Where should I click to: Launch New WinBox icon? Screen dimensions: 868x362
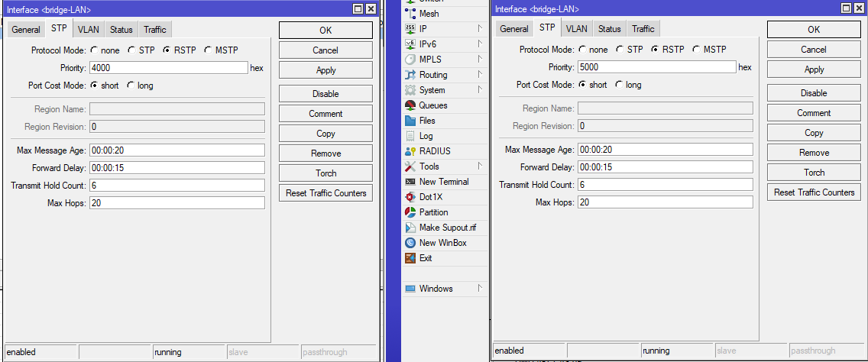pos(410,242)
